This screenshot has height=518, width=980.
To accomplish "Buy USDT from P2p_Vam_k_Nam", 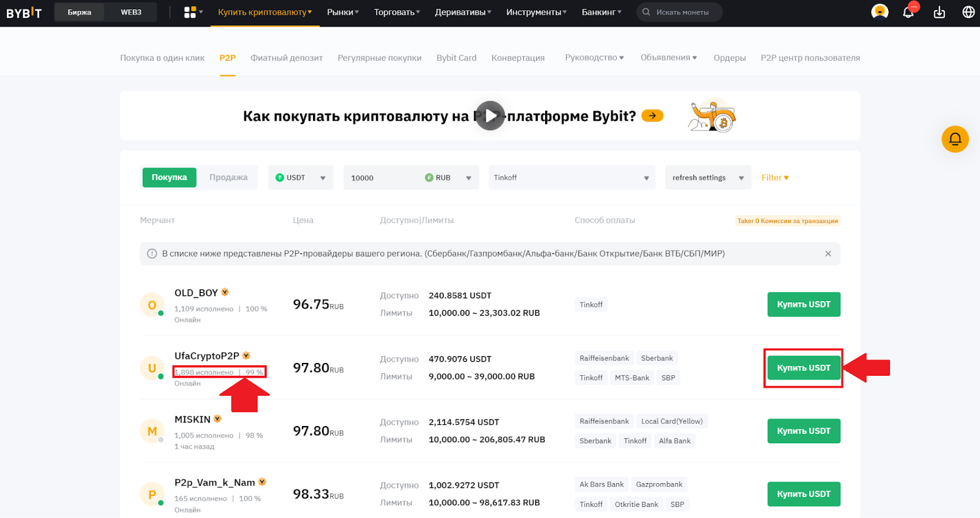I will click(804, 494).
